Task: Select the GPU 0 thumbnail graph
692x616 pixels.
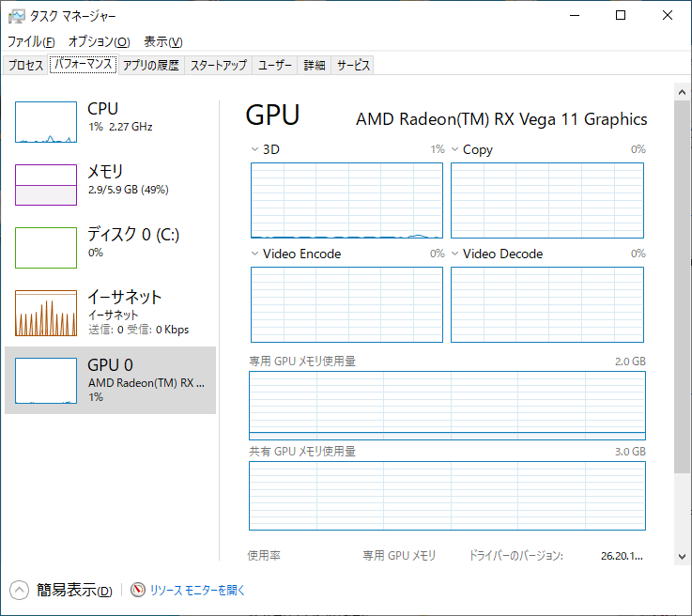Action: pos(46,381)
